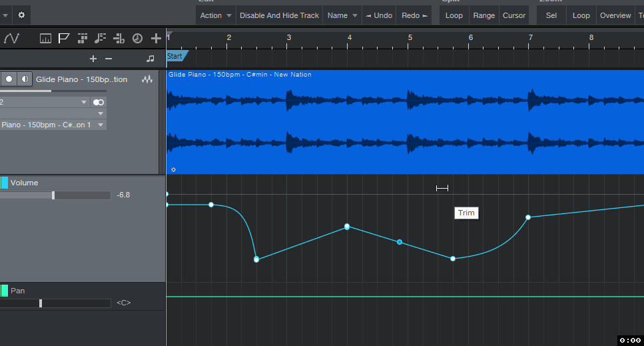Click the Redo button
The width and height of the screenshot is (644, 346).
414,15
